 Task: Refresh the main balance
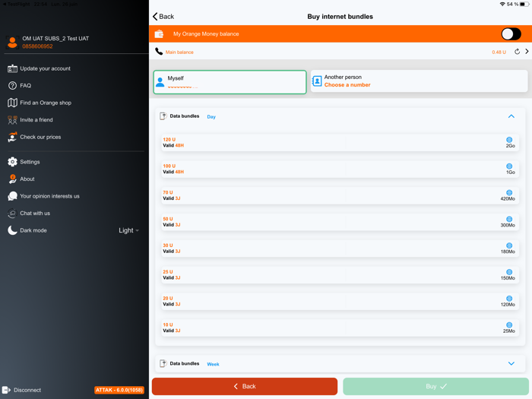[517, 52]
